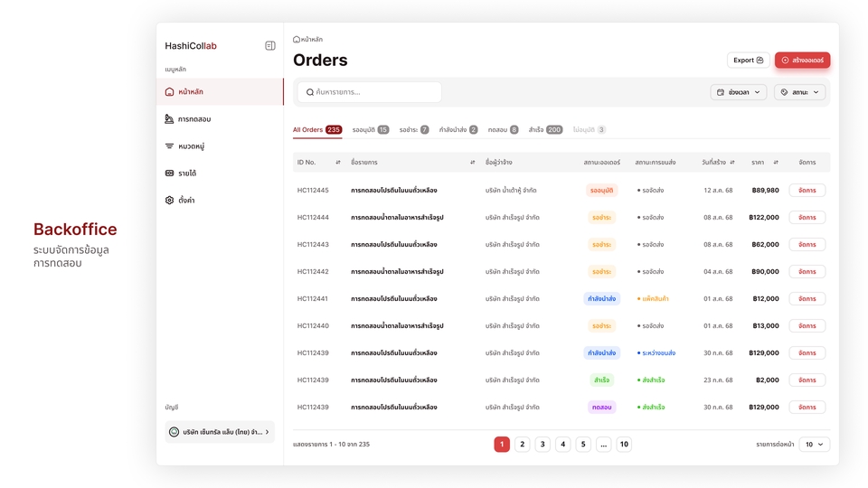This screenshot has height=488, width=868.
Task: Click the หมวดหมู่ filter lines icon
Action: tap(169, 146)
